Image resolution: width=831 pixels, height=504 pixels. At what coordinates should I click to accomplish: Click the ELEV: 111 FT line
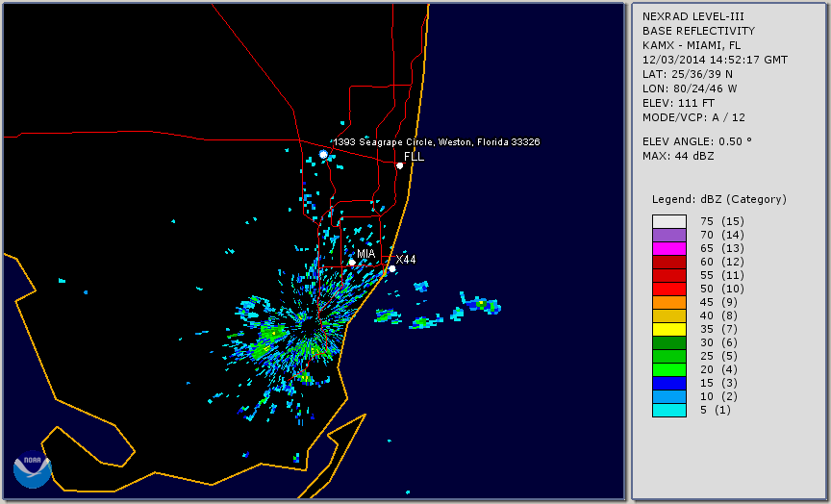pos(679,103)
